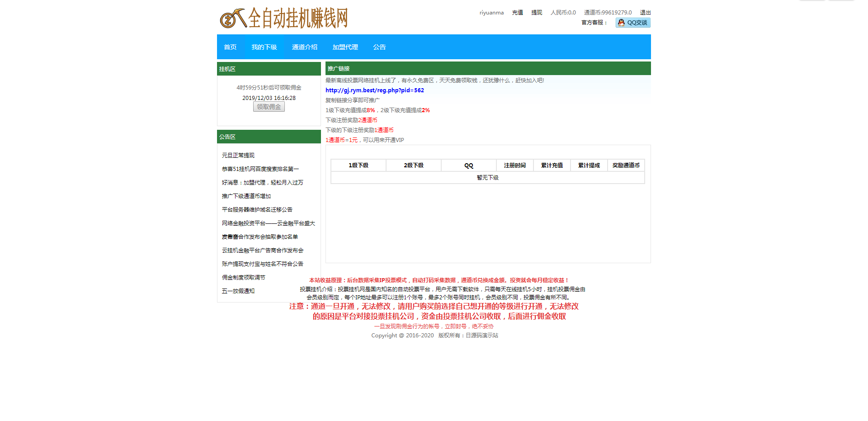
Task: Select 加盟代理 in the nav bar
Action: pyautogui.click(x=345, y=47)
